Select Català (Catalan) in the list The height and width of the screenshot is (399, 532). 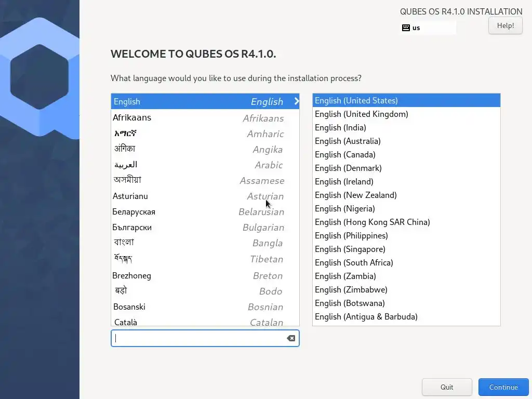205,321
